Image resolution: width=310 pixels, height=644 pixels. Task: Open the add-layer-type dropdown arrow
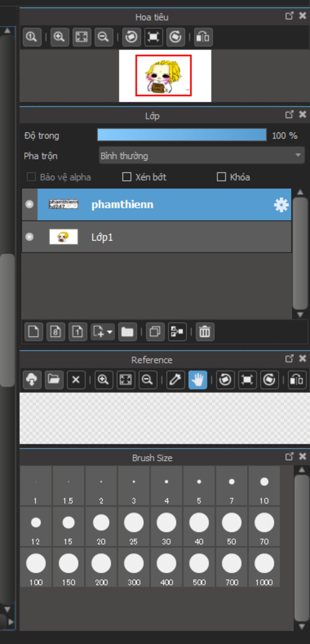pyautogui.click(x=110, y=332)
